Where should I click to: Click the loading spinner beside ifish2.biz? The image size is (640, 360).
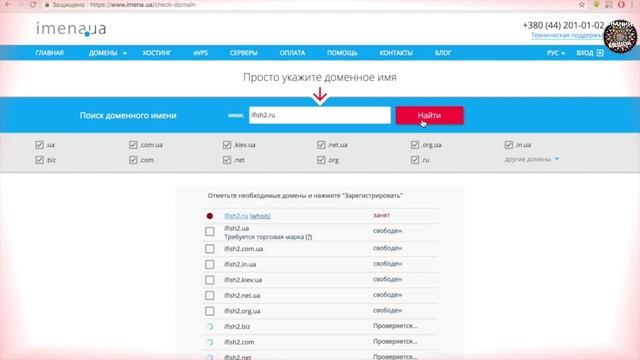[210, 327]
